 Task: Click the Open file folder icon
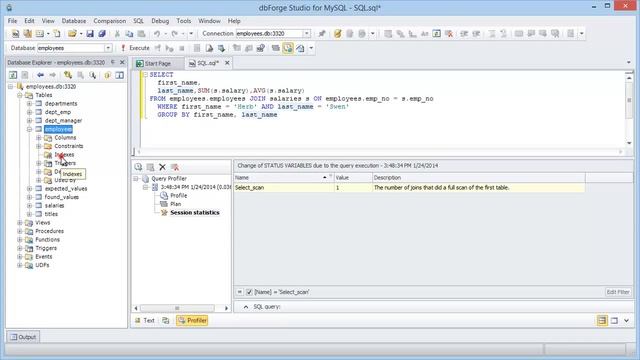[x=72, y=34]
